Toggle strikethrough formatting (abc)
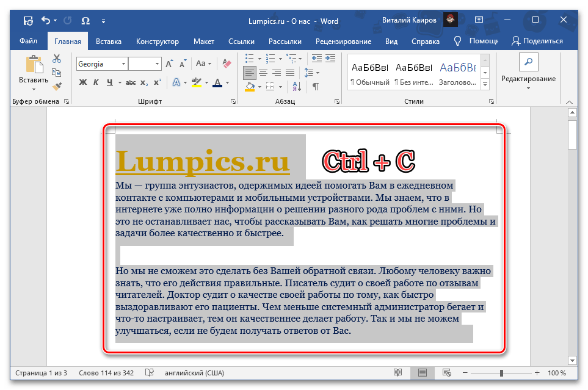588x390 pixels. 131,82
